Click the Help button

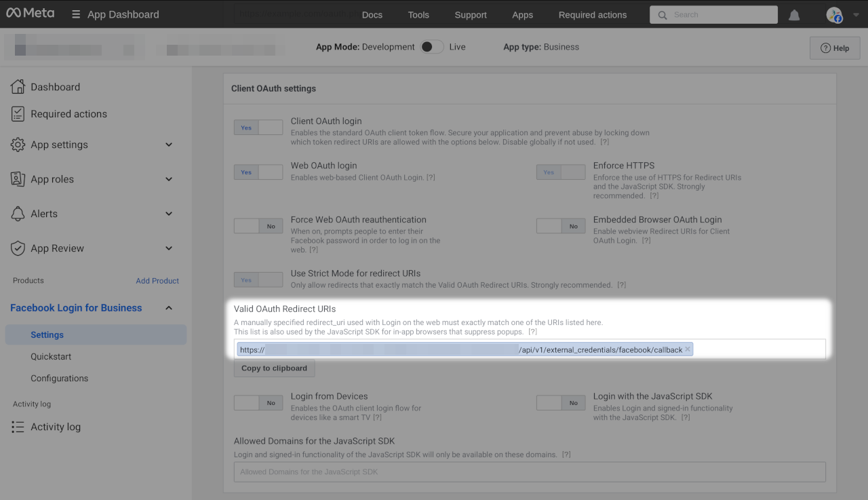835,48
